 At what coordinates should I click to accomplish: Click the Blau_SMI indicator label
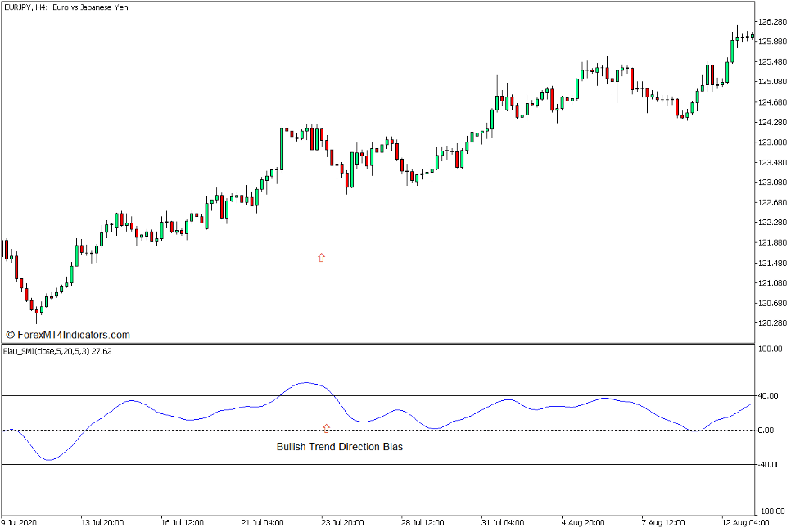click(57, 351)
